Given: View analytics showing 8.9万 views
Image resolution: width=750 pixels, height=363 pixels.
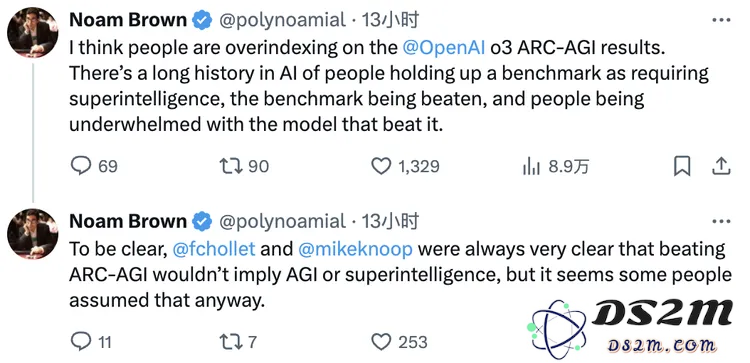Looking at the screenshot, I should [555, 166].
